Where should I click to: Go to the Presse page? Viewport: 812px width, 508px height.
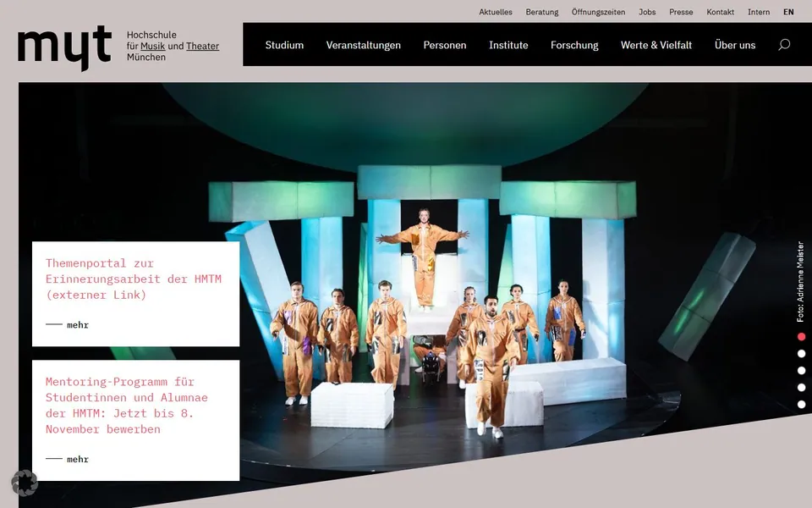pyautogui.click(x=681, y=12)
